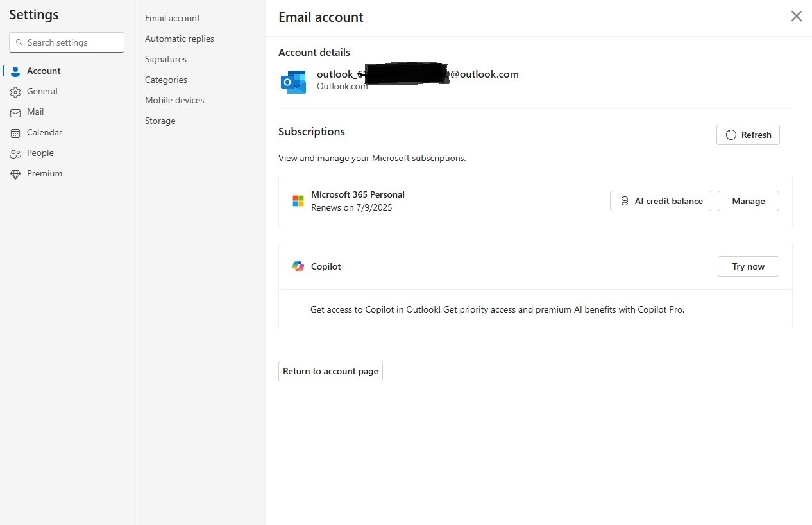Open General settings via gear icon
The image size is (812, 525).
(x=15, y=91)
